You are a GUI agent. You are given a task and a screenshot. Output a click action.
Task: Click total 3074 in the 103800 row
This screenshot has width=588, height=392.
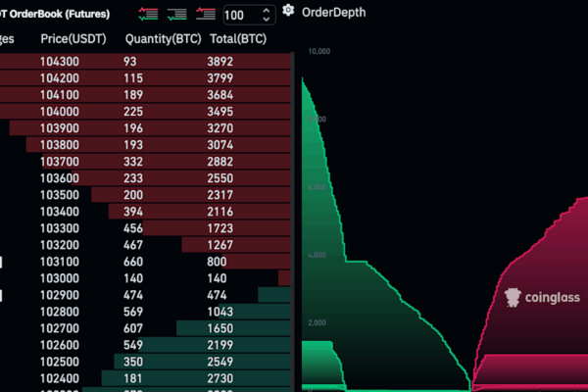[220, 145]
